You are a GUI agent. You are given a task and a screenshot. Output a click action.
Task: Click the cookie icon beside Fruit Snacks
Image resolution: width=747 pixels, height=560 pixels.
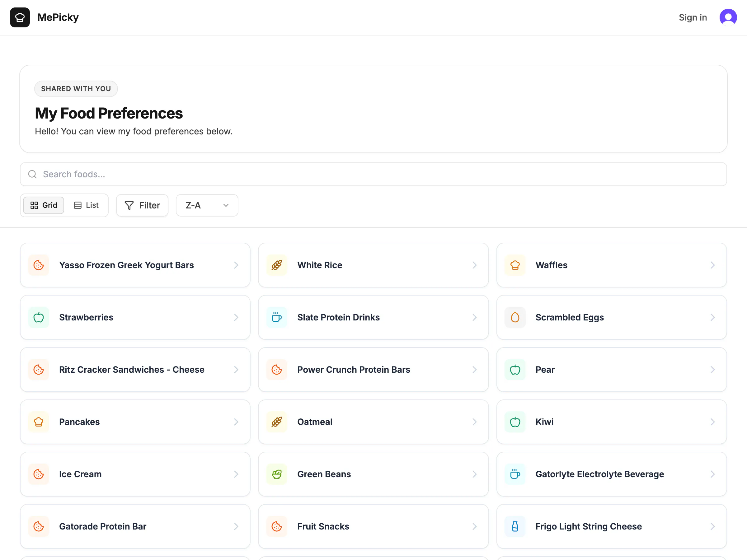coord(277,527)
